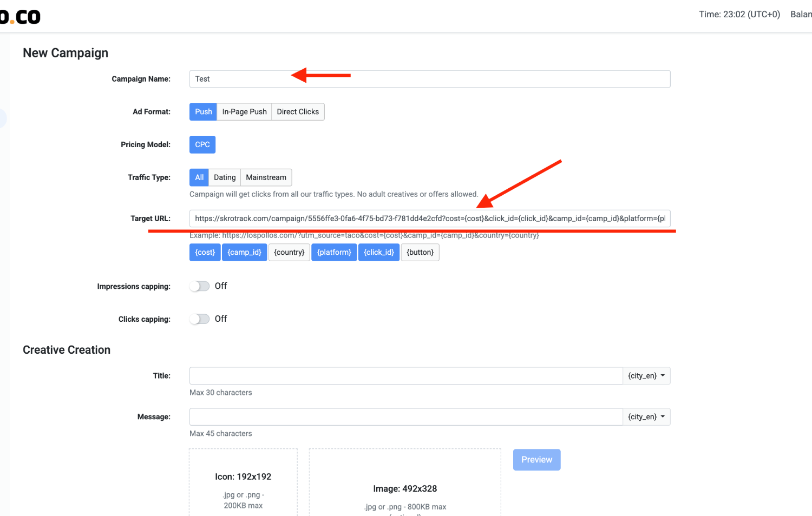Add the {button} macro token
Image resolution: width=812 pixels, height=516 pixels.
pos(420,253)
